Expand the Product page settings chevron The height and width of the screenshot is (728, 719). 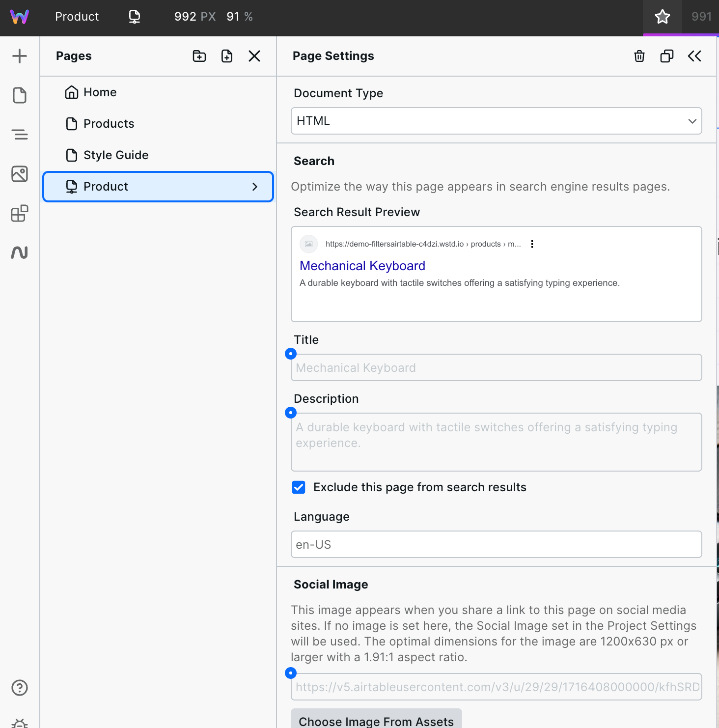point(255,187)
